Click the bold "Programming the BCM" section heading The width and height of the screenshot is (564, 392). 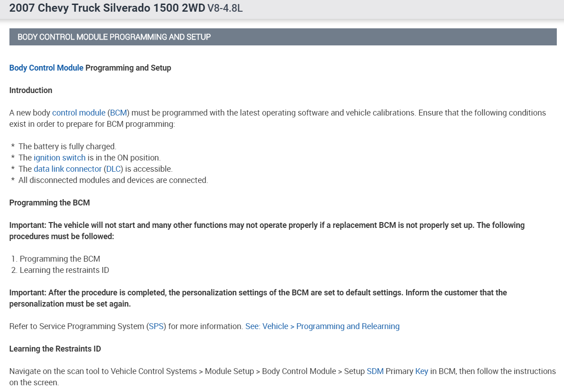click(49, 203)
